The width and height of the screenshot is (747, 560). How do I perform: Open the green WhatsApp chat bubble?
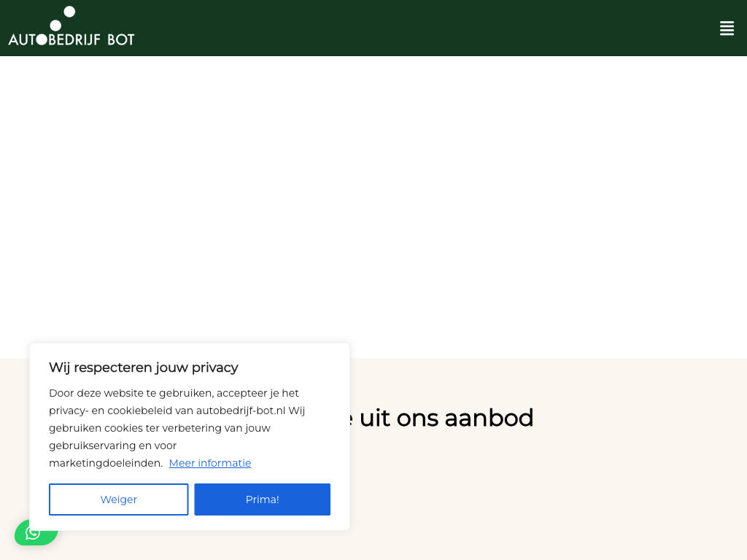click(x=34, y=533)
